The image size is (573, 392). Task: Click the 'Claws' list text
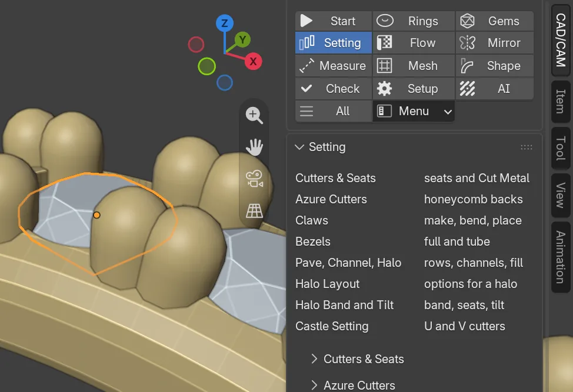312,220
